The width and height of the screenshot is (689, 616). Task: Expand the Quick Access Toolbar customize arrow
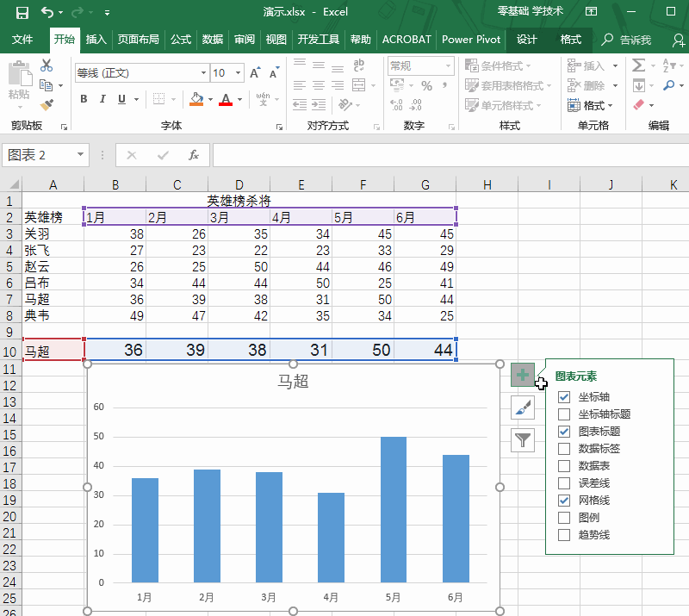107,13
